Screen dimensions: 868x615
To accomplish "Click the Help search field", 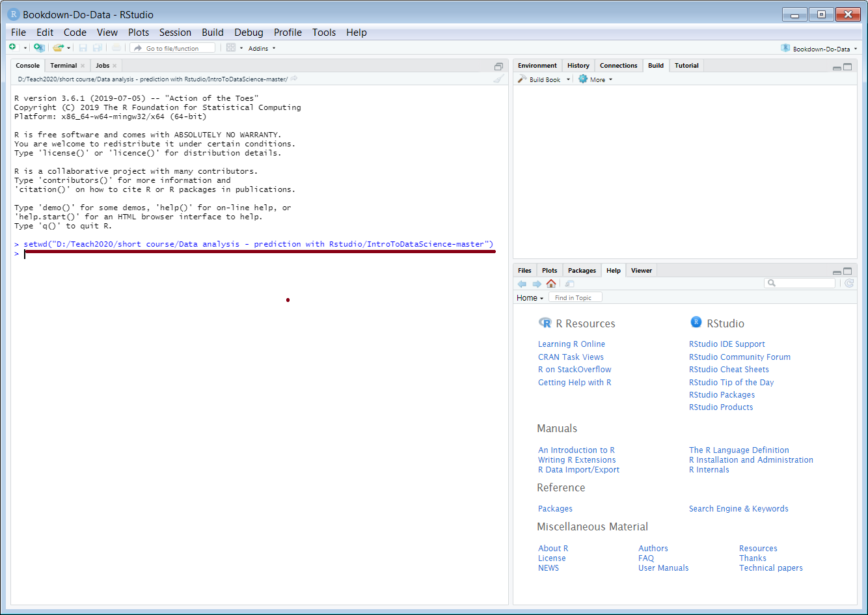I will [x=800, y=283].
